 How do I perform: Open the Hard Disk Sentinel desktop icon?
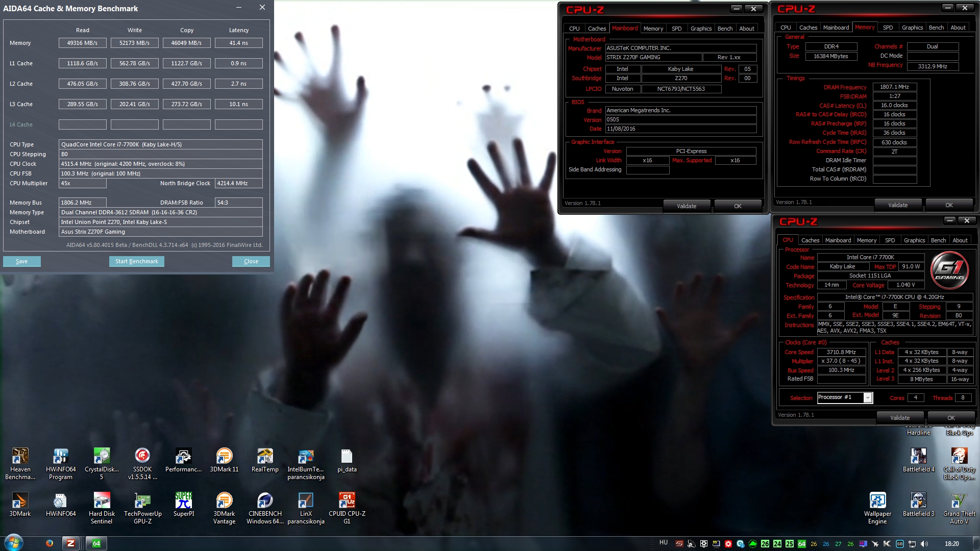(x=102, y=508)
